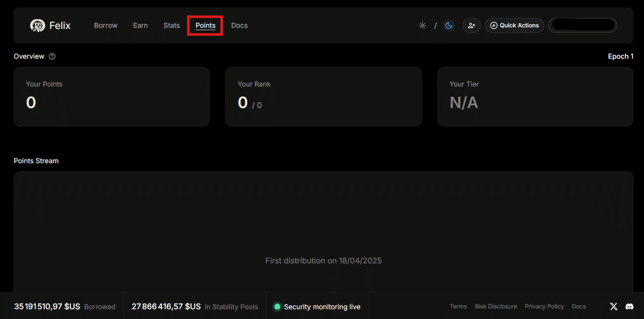Open Docs from the top navigation
Screen dimensions: 644x319
(239, 25)
